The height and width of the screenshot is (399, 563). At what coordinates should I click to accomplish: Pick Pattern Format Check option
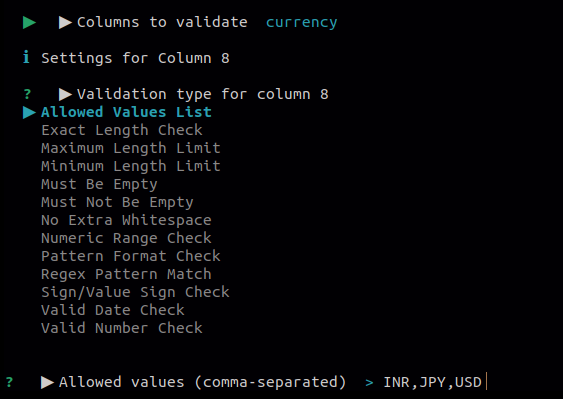[x=131, y=256]
